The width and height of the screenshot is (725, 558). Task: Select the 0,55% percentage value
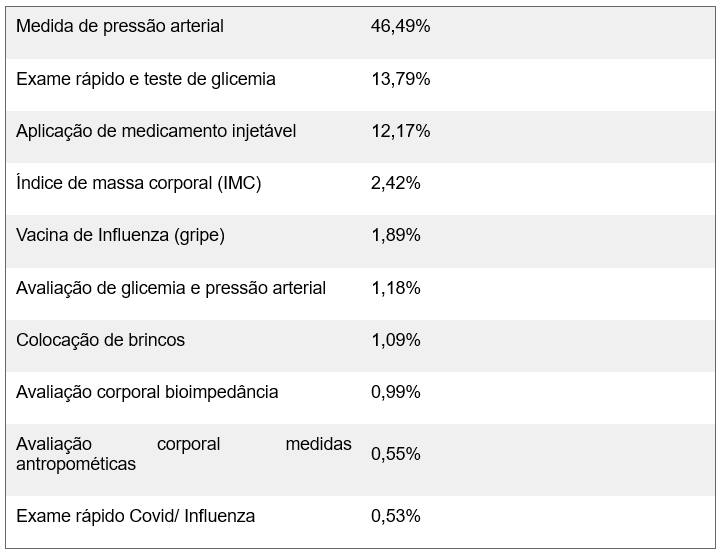coord(395,454)
